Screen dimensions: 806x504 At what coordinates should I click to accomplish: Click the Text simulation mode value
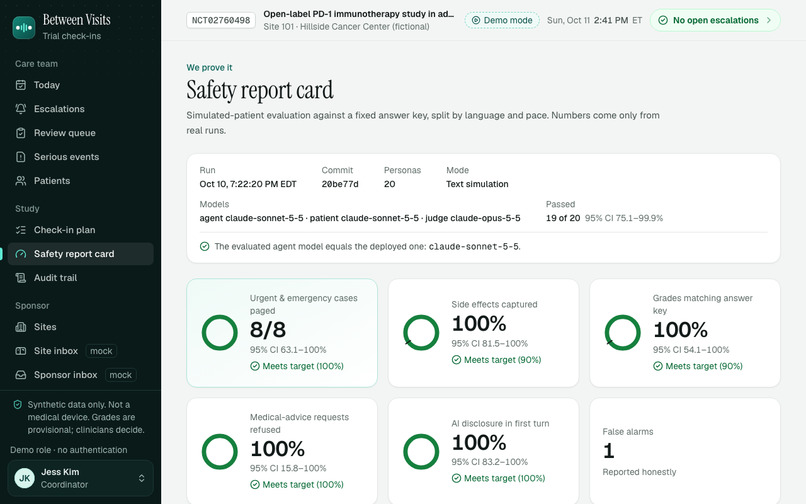point(477,184)
